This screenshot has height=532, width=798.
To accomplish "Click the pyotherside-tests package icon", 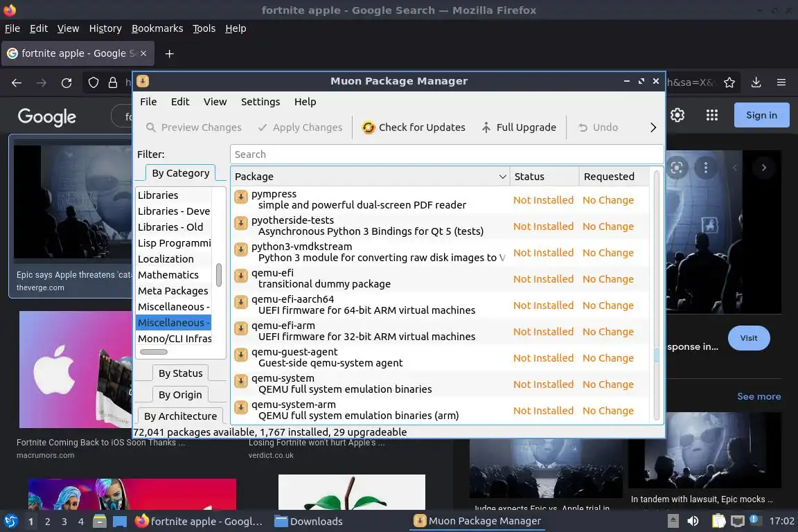I will [241, 223].
